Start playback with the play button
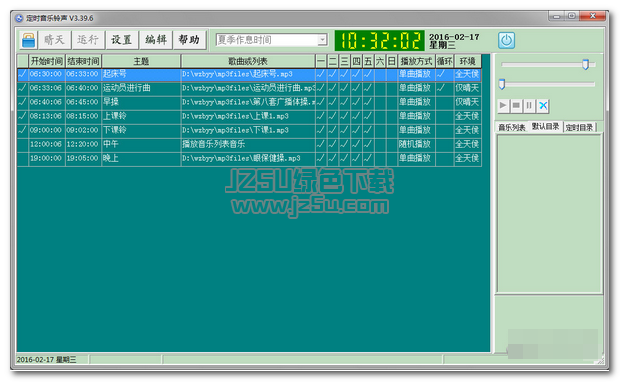Image resolution: width=620 pixels, height=382 pixels. (x=503, y=106)
